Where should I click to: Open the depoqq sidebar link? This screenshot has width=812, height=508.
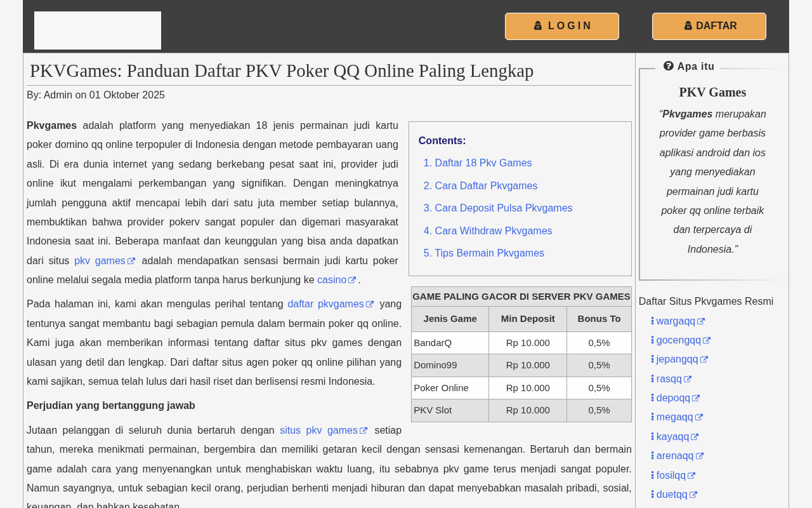point(673,398)
